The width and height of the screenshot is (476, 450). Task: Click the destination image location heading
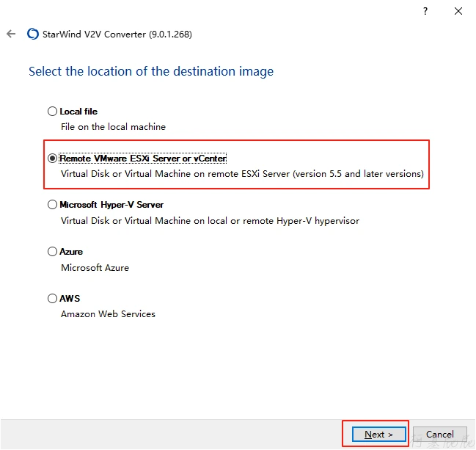pos(151,71)
